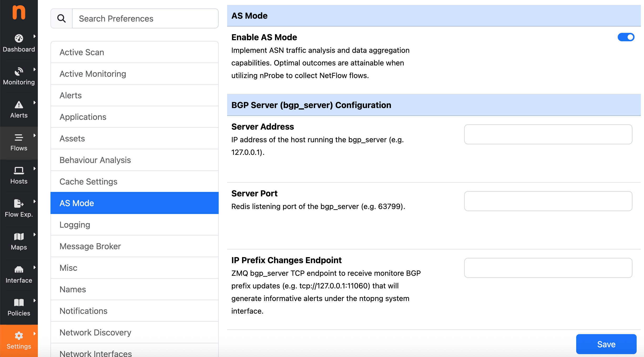The width and height of the screenshot is (644, 357).
Task: Open Applications preferences
Action: [135, 117]
